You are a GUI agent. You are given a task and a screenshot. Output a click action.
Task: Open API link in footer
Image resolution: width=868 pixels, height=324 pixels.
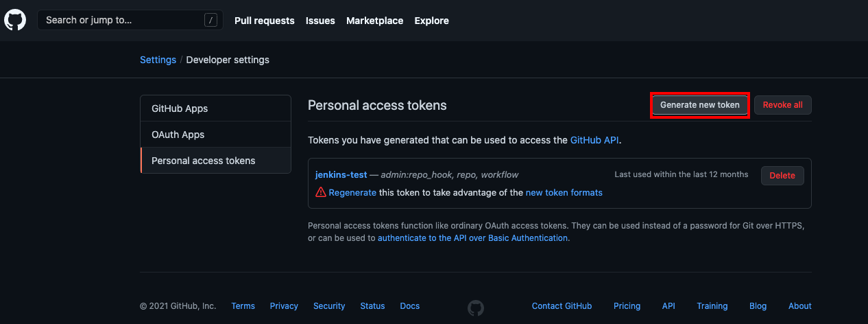(668, 306)
